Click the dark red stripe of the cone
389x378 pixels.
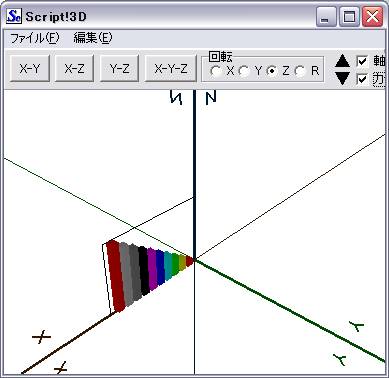click(x=115, y=277)
